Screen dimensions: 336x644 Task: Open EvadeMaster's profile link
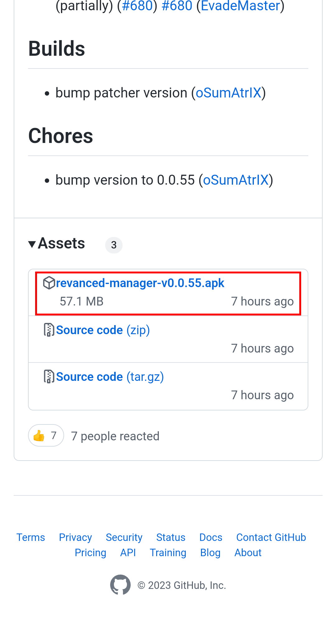[240, 6]
